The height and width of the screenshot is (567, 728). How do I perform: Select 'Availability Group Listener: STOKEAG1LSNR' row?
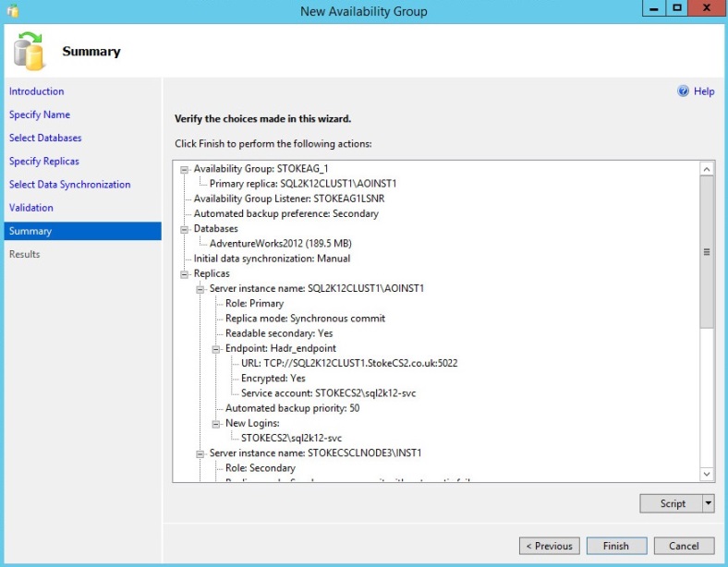coord(289,199)
